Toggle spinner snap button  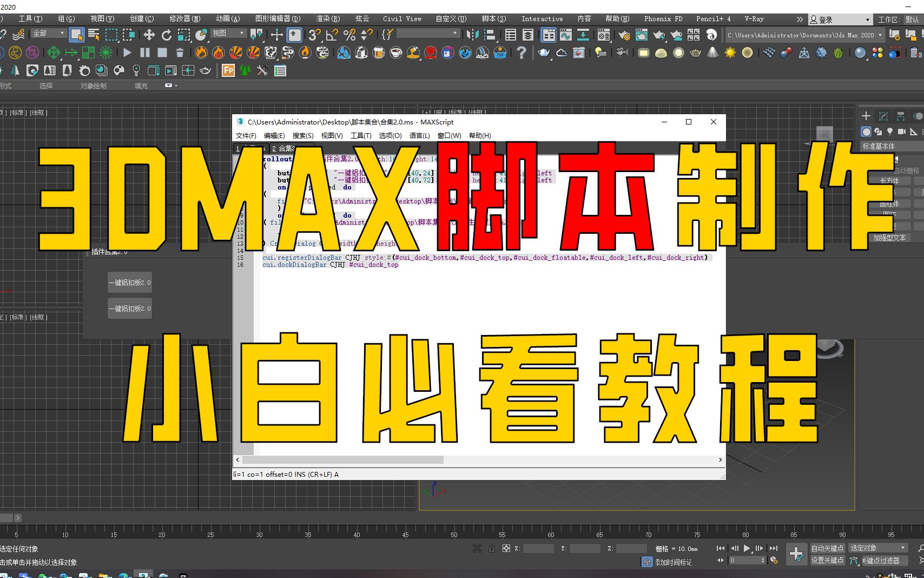[x=367, y=35]
